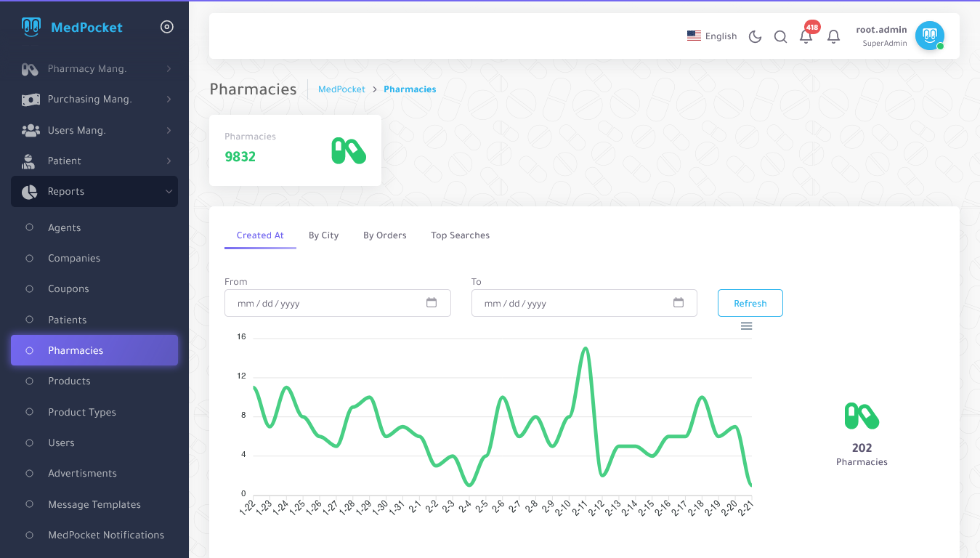This screenshot has height=558, width=980.
Task: Switch to the Top Searches tab
Action: pyautogui.click(x=460, y=235)
